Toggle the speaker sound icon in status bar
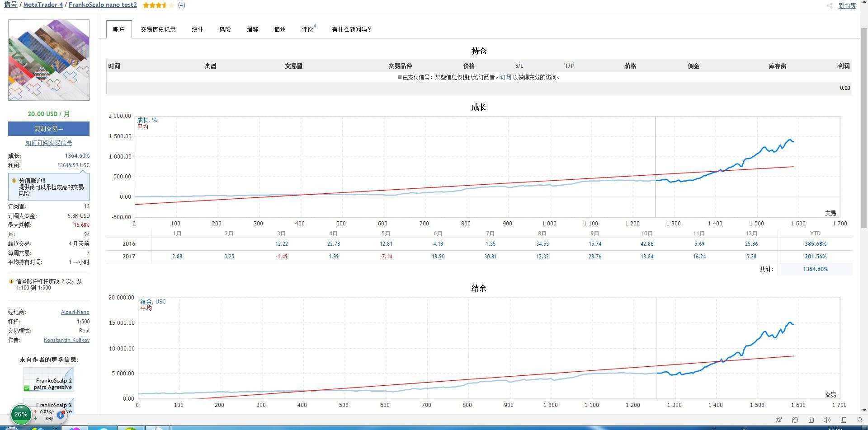The width and height of the screenshot is (868, 430). click(827, 420)
